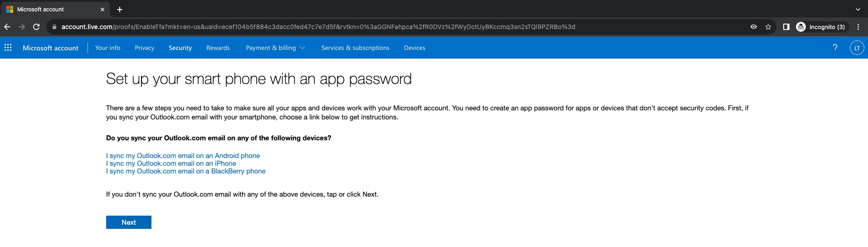
Task: Click the tracking protection eye icon
Action: [x=754, y=27]
